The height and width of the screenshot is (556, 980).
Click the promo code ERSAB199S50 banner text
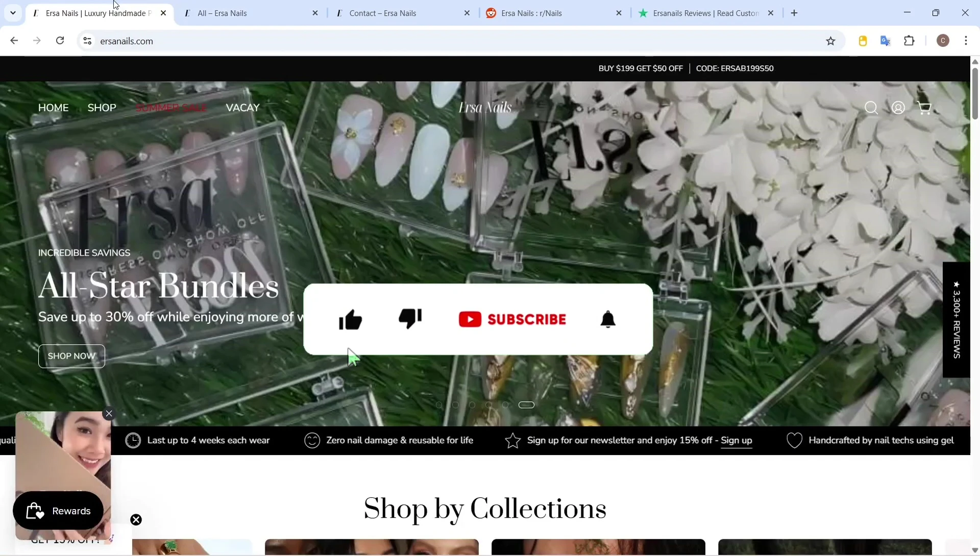[735, 68]
